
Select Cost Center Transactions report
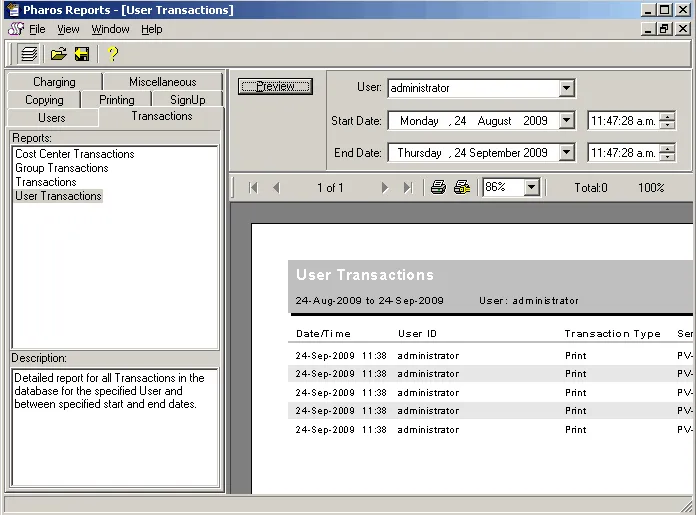click(75, 154)
